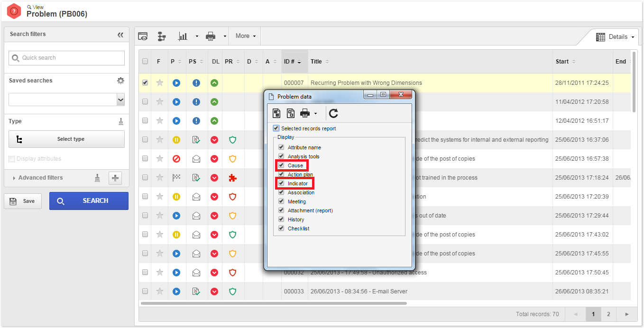Click the SEARCH button
Screen dimensions: 644x328
tap(89, 201)
